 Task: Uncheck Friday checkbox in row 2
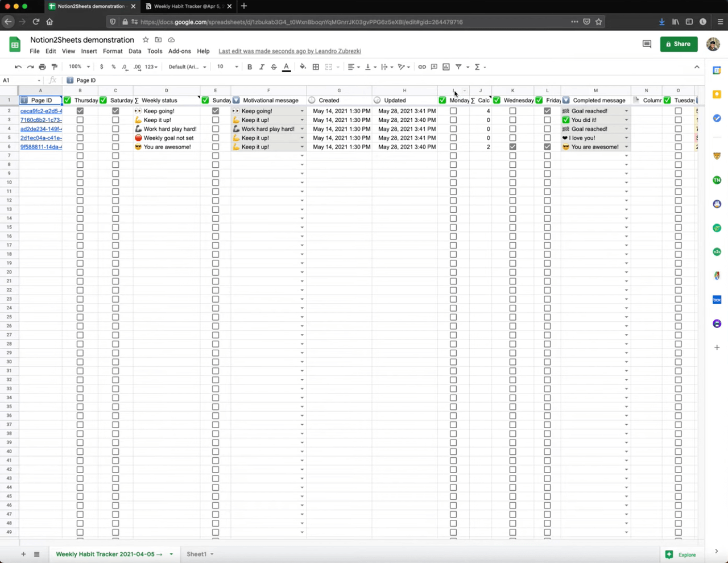coord(547,111)
